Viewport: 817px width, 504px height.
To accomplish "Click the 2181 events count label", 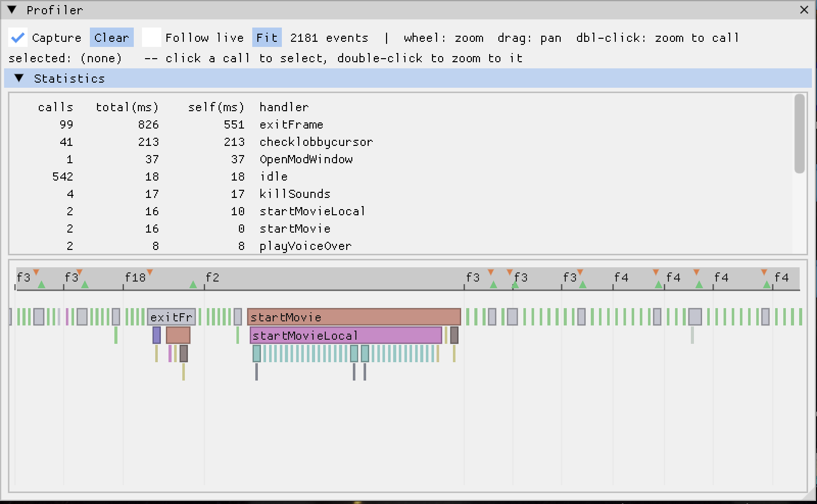I will click(x=329, y=38).
